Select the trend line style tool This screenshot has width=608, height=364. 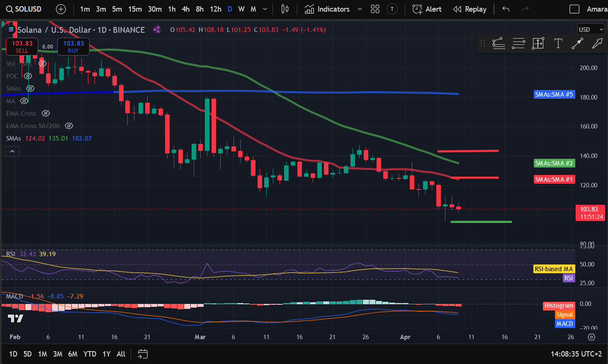[499, 43]
